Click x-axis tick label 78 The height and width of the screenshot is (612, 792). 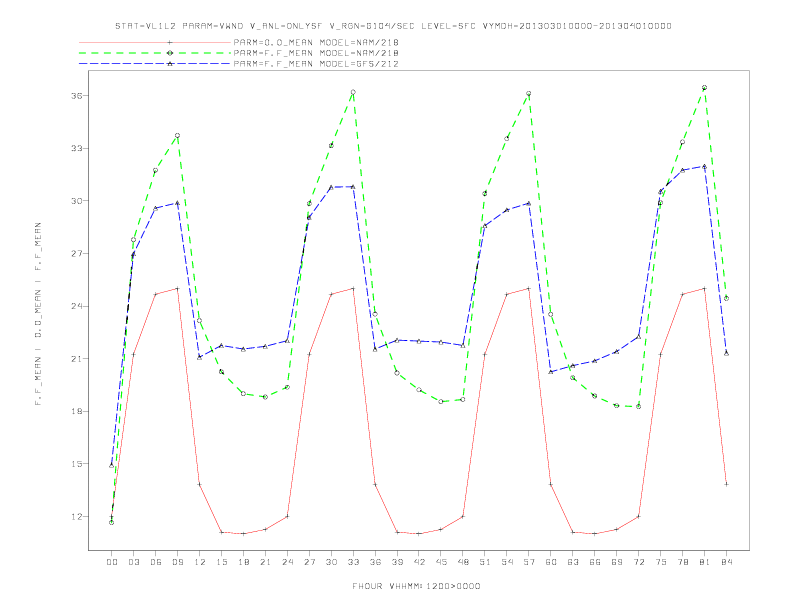tap(683, 562)
